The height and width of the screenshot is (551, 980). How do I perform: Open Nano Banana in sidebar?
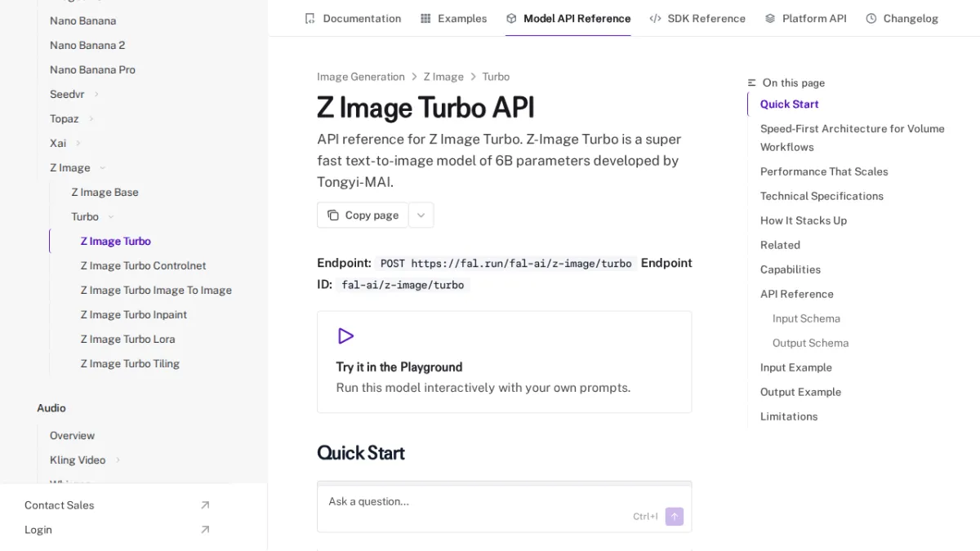pyautogui.click(x=82, y=20)
